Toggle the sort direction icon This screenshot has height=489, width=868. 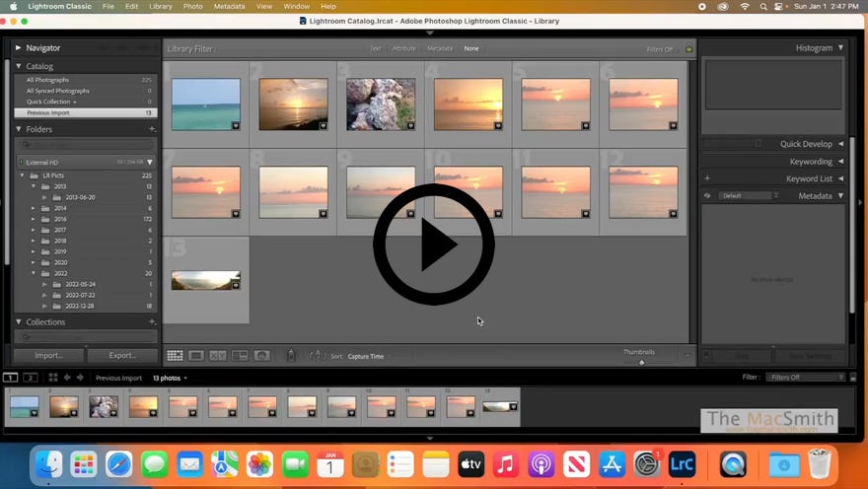318,356
